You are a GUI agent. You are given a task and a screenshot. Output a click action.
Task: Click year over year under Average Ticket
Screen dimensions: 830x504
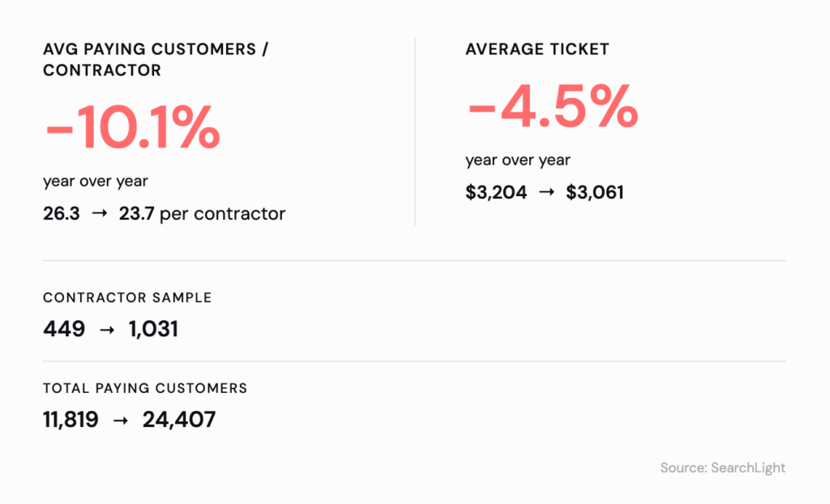pos(518,160)
